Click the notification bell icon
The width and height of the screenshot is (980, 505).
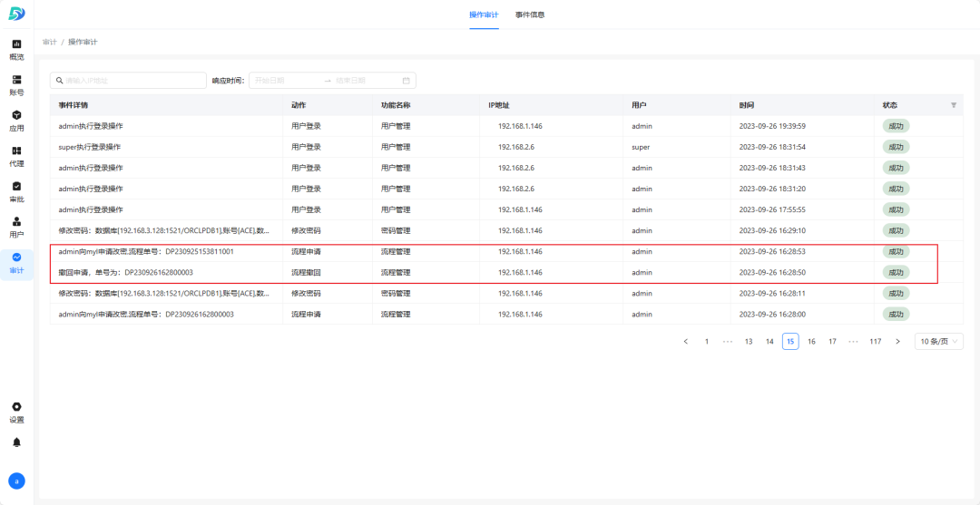17,442
